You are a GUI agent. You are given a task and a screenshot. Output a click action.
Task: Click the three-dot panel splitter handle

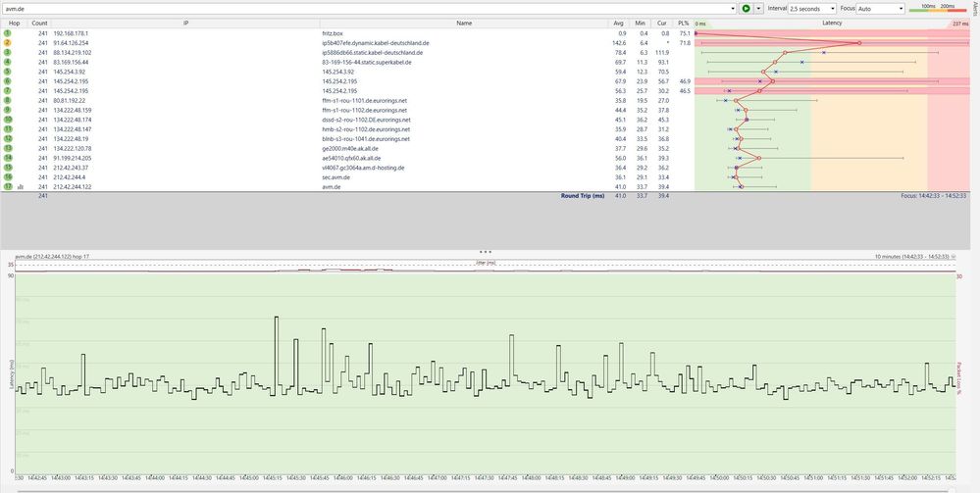[x=485, y=252]
